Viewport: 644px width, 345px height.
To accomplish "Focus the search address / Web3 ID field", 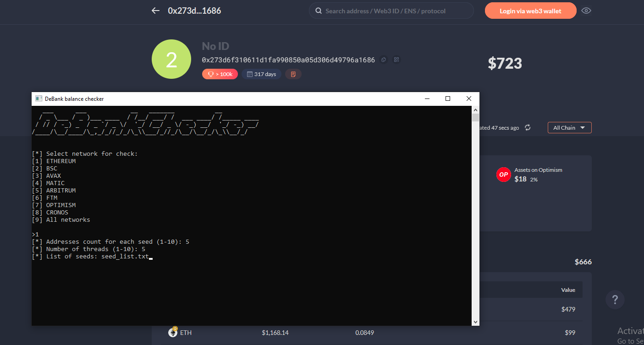I will (x=394, y=11).
